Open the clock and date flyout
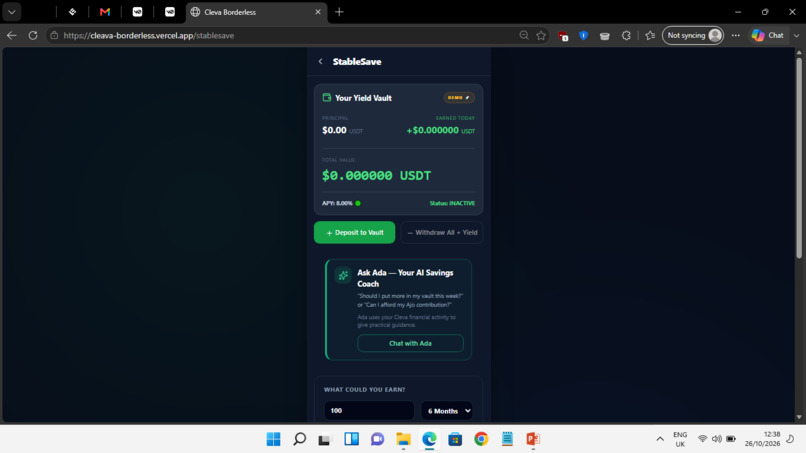This screenshot has height=453, width=806. pos(762,439)
